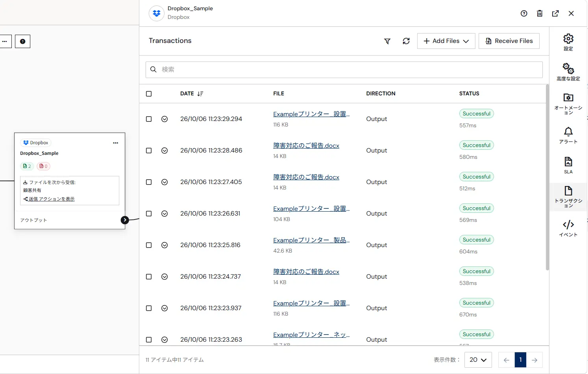The image size is (588, 374).
Task: Expand details for transaction 11:23:24.737
Action: pos(165,277)
